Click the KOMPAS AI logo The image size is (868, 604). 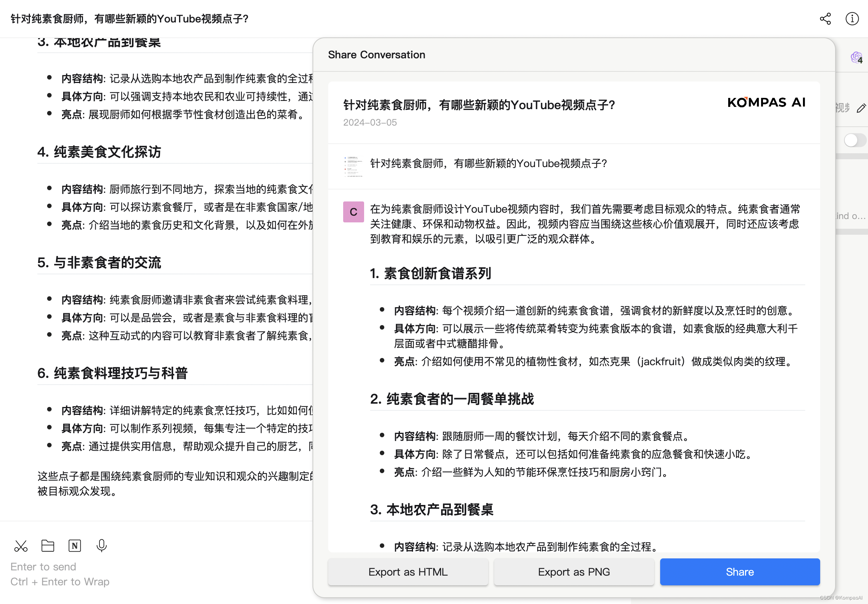pyautogui.click(x=766, y=102)
